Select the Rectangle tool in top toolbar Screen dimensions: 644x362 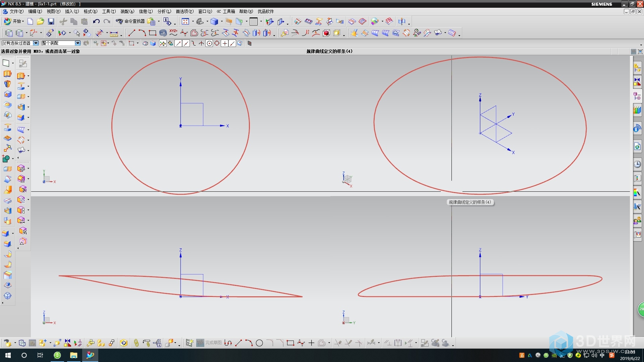tap(153, 33)
